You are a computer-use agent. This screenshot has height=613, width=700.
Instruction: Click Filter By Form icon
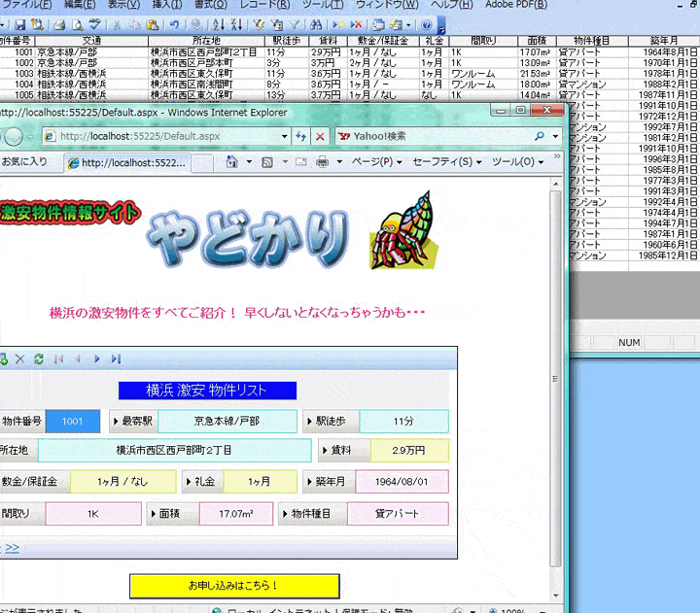[x=277, y=24]
